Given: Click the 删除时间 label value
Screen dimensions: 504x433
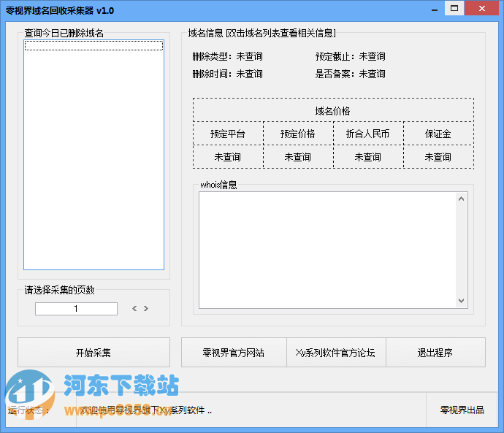Looking at the screenshot, I should [249, 74].
